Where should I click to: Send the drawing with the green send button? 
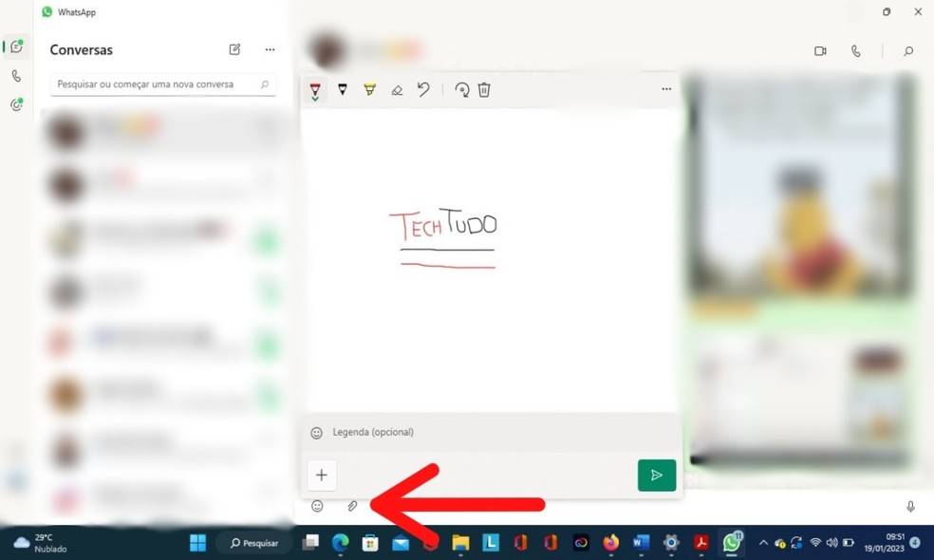[657, 475]
